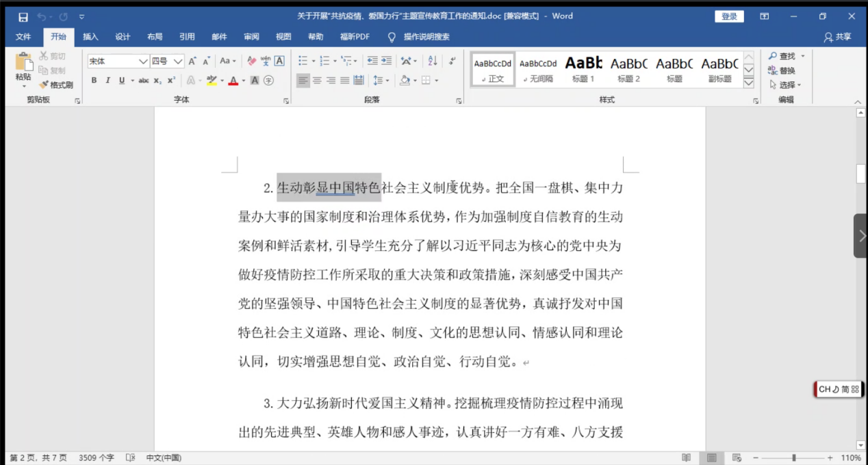Open the Select (选择) dropdown
The height and width of the screenshot is (465, 868).
point(784,85)
